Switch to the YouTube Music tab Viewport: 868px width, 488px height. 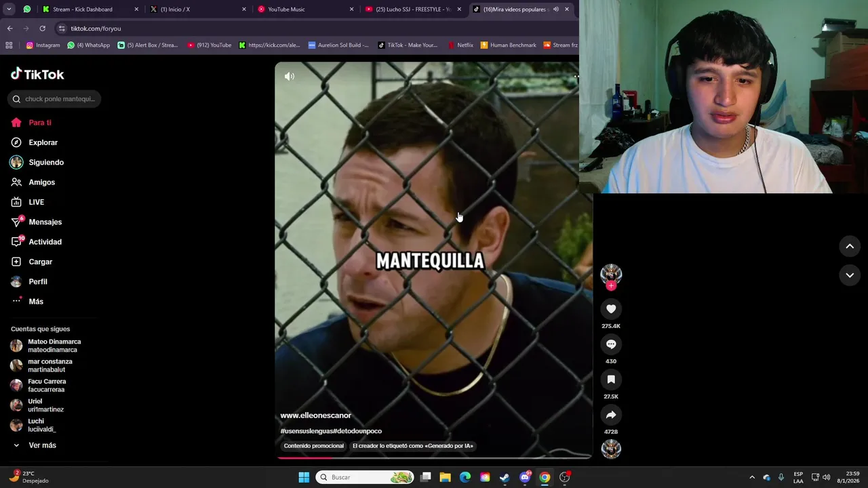(x=307, y=9)
